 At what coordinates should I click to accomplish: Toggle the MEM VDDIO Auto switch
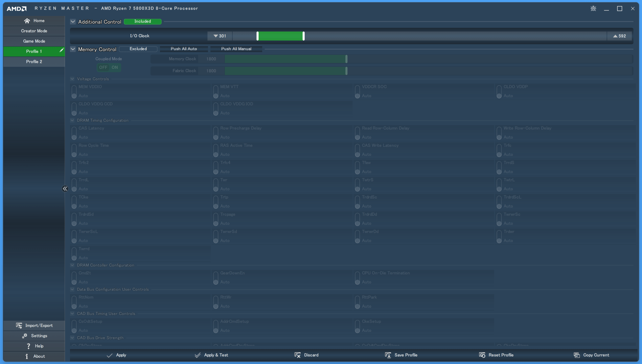coord(74,92)
